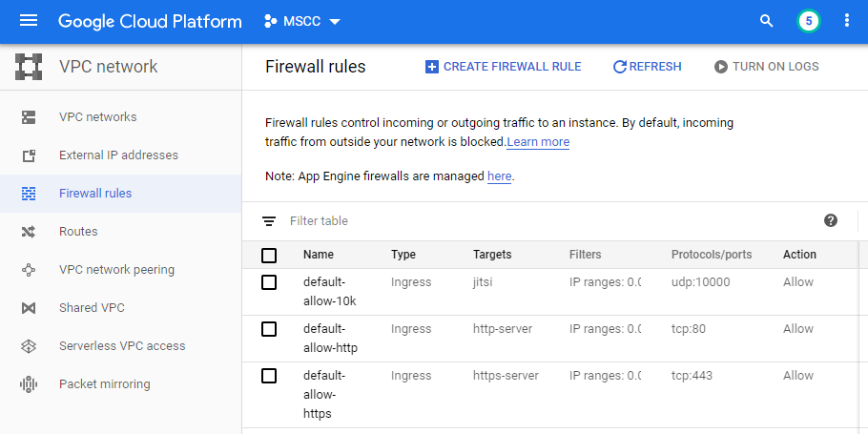
Task: Open the hamburger navigation menu
Action: coord(29,21)
